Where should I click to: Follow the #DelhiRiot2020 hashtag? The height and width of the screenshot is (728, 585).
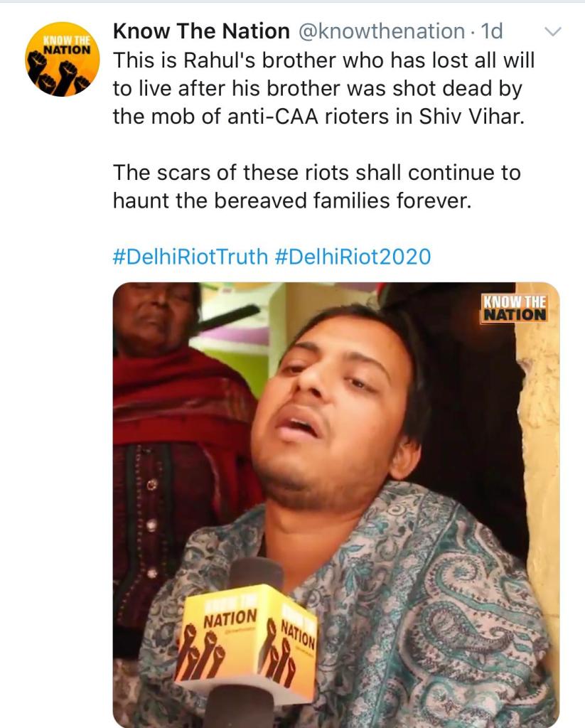[x=353, y=256]
